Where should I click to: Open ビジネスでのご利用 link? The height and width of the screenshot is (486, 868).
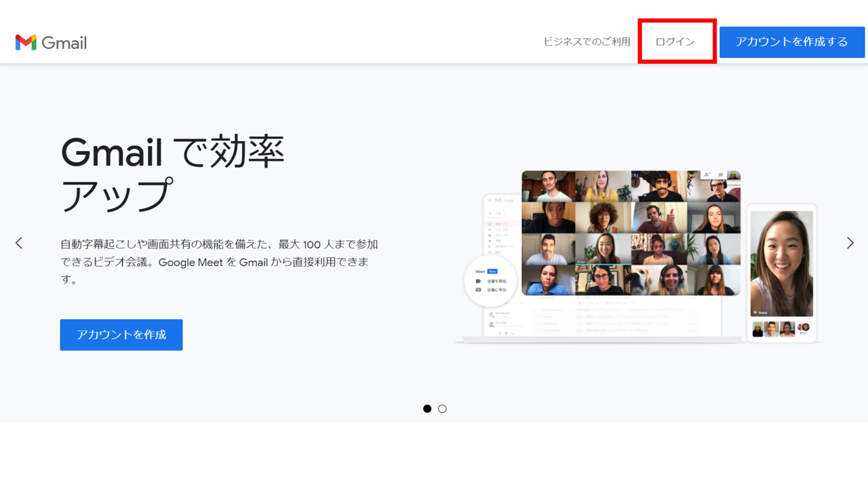pyautogui.click(x=587, y=42)
